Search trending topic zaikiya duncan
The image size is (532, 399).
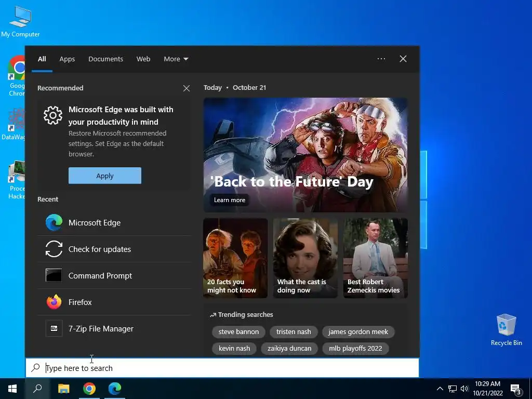[289, 349]
